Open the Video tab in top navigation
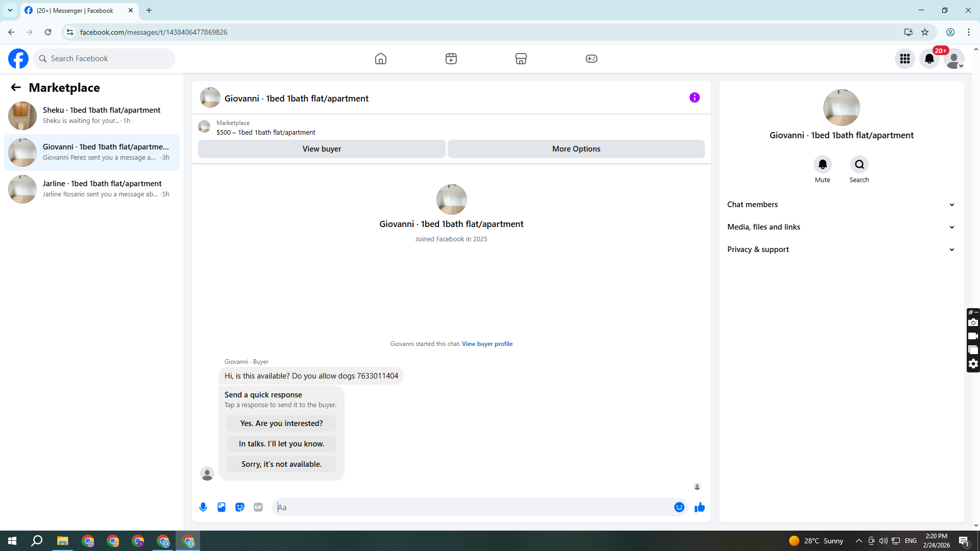 [451, 59]
